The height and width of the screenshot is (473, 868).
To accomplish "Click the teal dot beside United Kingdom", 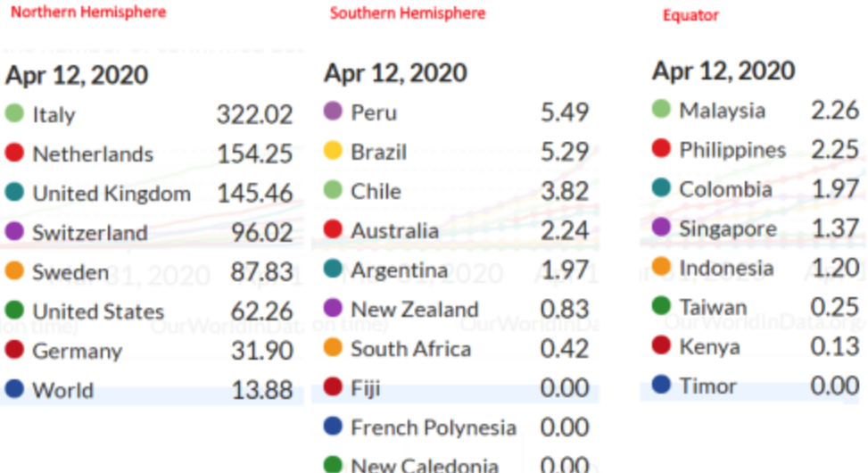I will coord(14,193).
